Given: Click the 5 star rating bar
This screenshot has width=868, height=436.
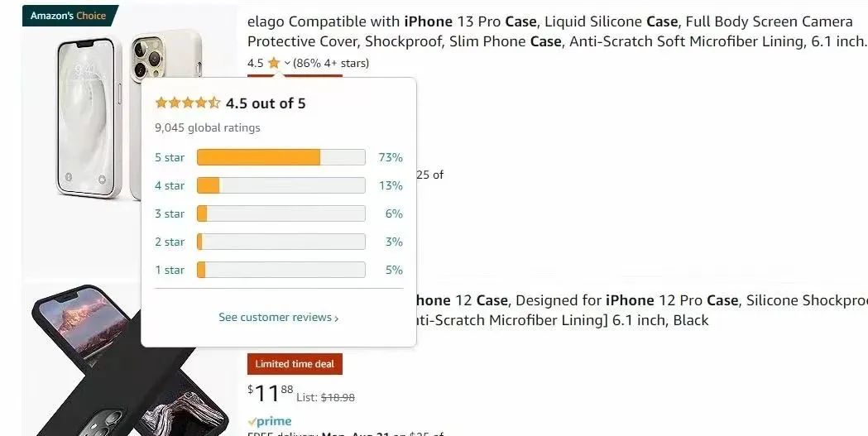Looking at the screenshot, I should pyautogui.click(x=281, y=157).
